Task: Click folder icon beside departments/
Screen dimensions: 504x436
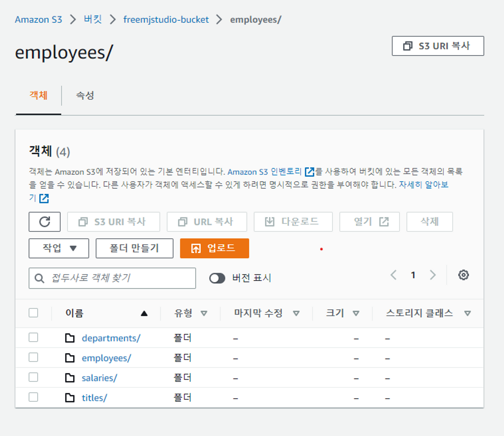Action: tap(70, 338)
